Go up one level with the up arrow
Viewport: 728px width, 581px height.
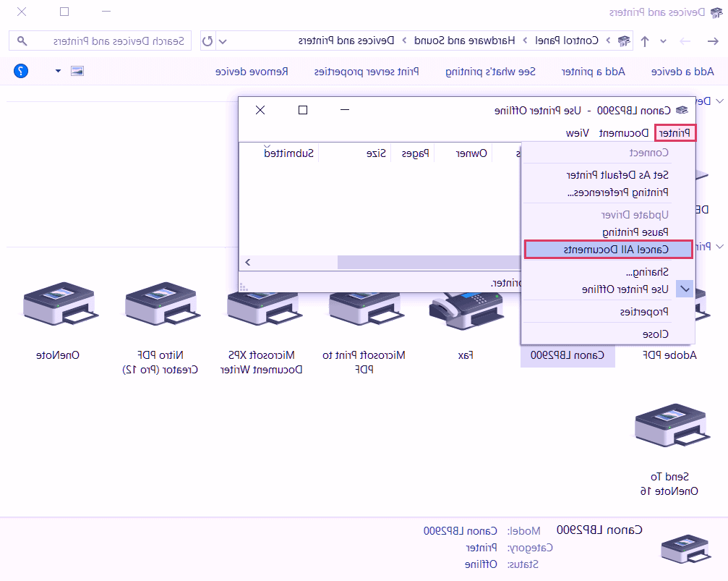point(644,41)
